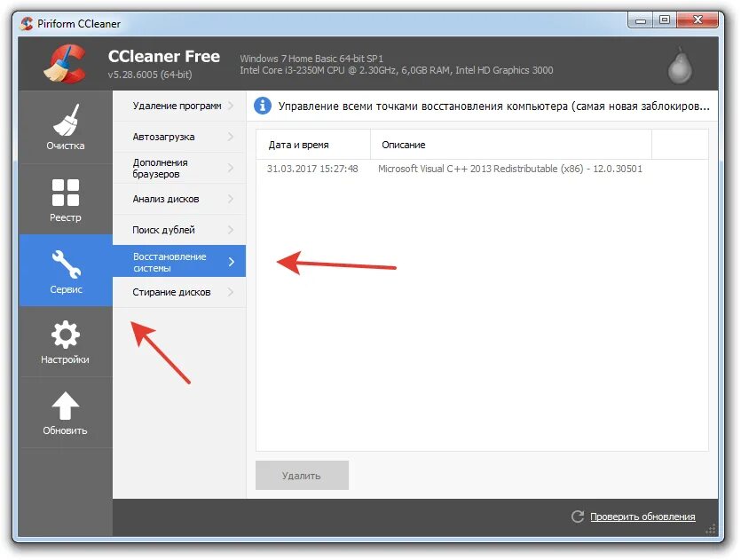The height and width of the screenshot is (560, 741).
Task: Click the refresh icon beside Проверить обновления
Action: [x=577, y=517]
